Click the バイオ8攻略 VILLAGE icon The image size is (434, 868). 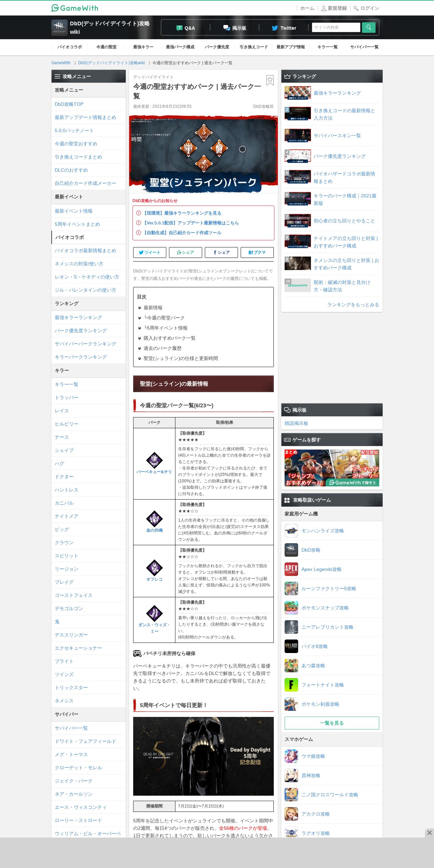coord(291,646)
